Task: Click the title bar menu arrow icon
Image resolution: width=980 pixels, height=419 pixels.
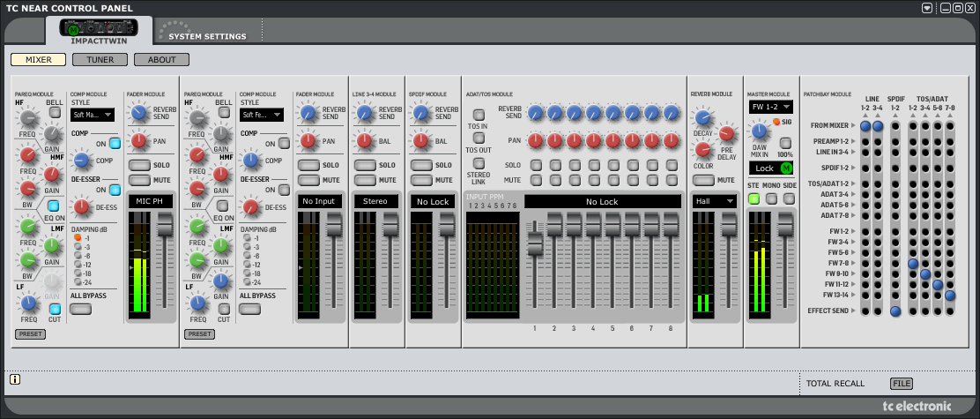Action: [x=927, y=8]
